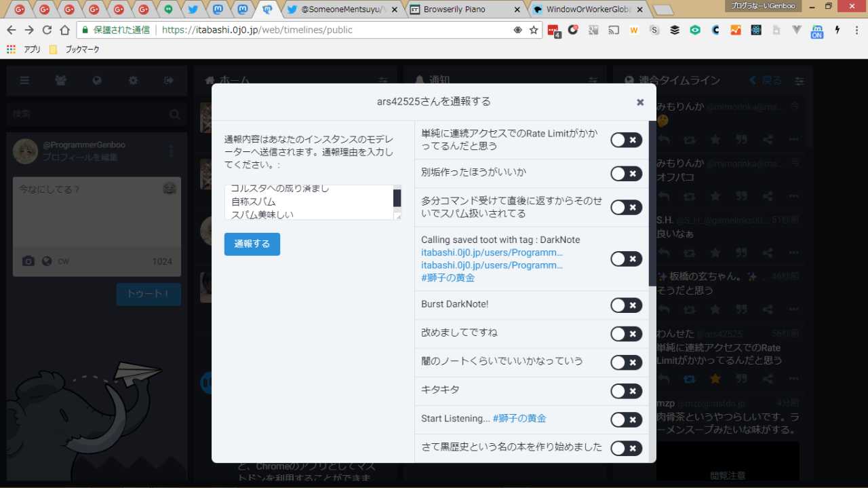Image resolution: width=868 pixels, height=488 pixels.
Task: Reload the page with the refresh icon
Action: click(x=47, y=30)
